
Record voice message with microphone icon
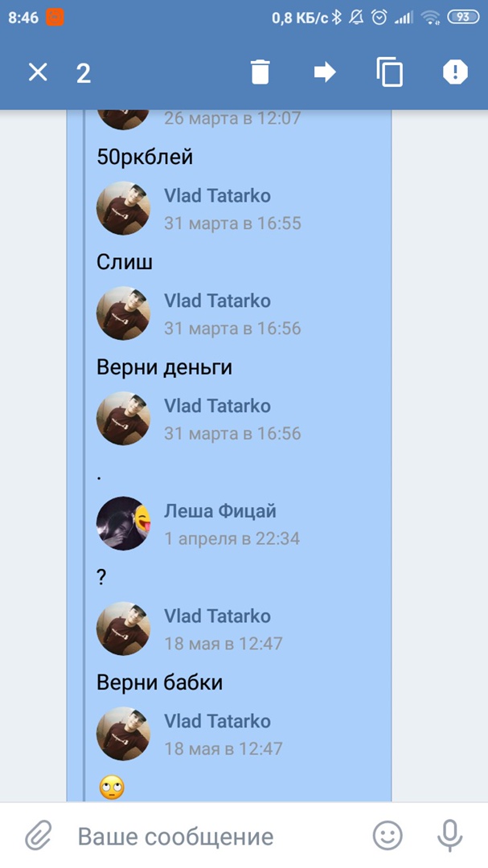[449, 836]
